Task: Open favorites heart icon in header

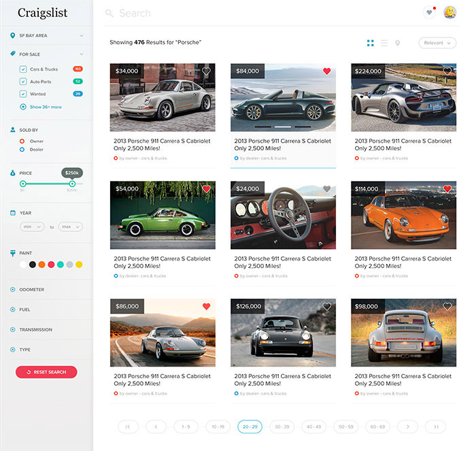Action: coord(429,12)
